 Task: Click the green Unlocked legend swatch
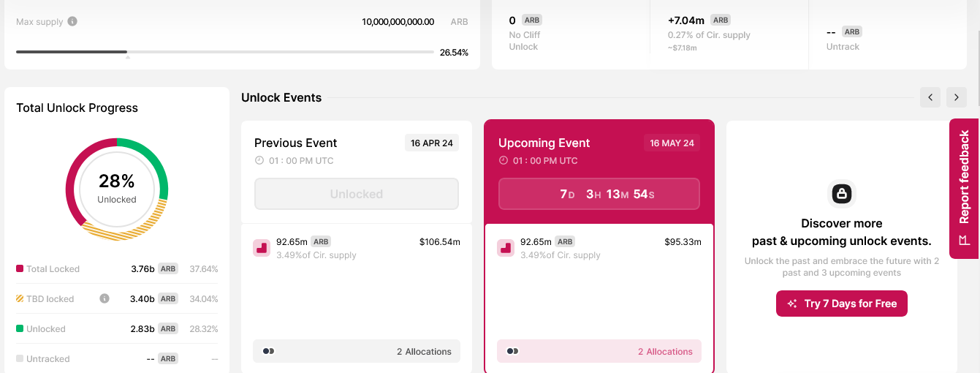(x=20, y=328)
